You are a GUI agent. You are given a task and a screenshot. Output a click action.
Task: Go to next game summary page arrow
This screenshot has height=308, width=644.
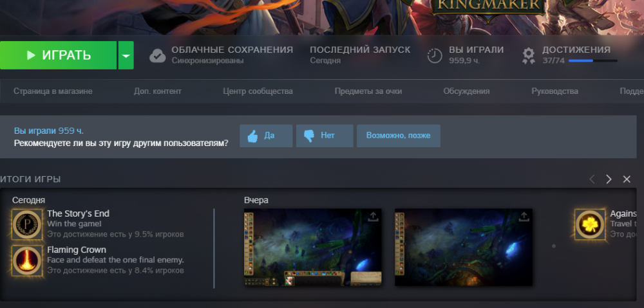609,179
